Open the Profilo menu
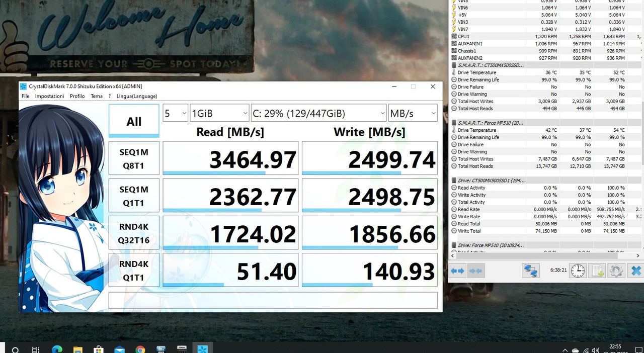The width and height of the screenshot is (644, 353). tap(77, 96)
